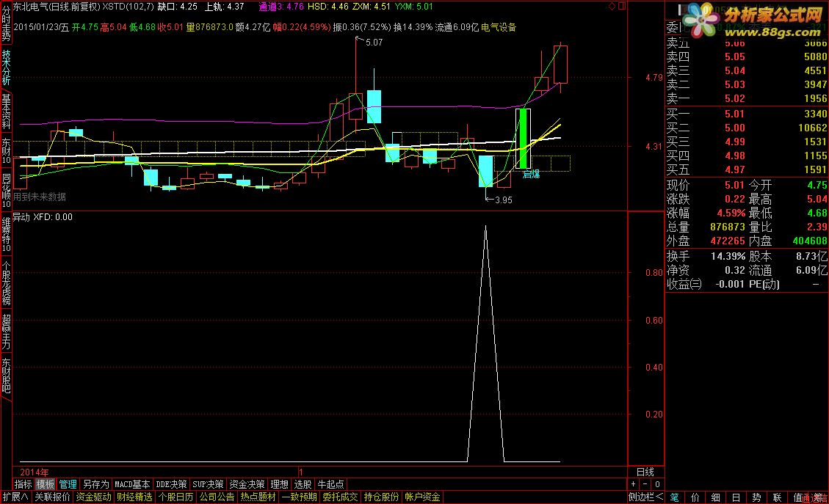Viewport: 829px width, 504px height.
Task: Open the 财经精选 tab
Action: tap(135, 497)
